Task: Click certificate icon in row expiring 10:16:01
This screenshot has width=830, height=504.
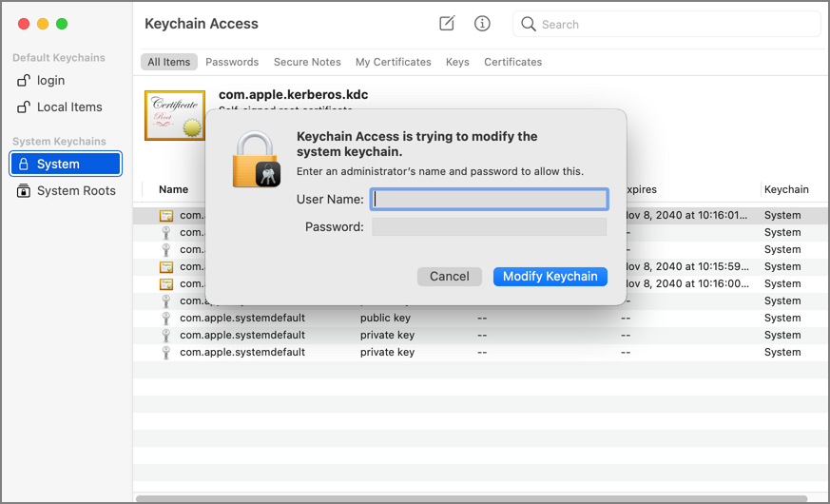Action: click(x=166, y=216)
